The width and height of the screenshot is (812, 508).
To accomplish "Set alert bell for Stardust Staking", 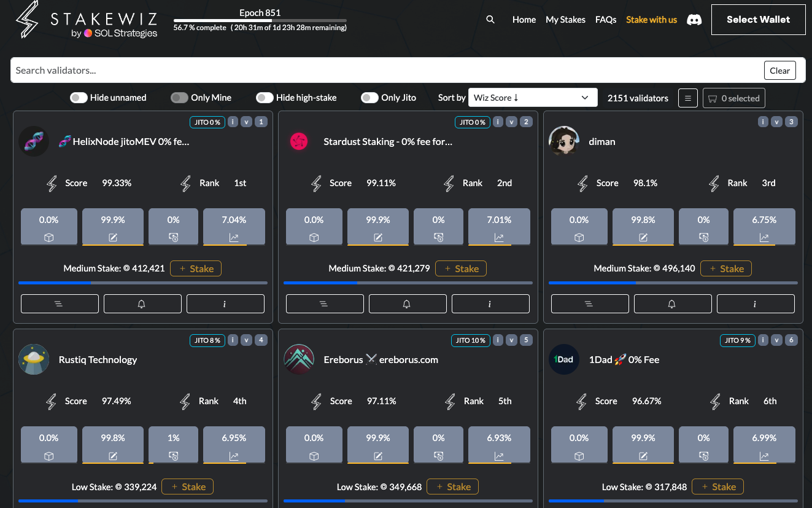I will [x=408, y=304].
